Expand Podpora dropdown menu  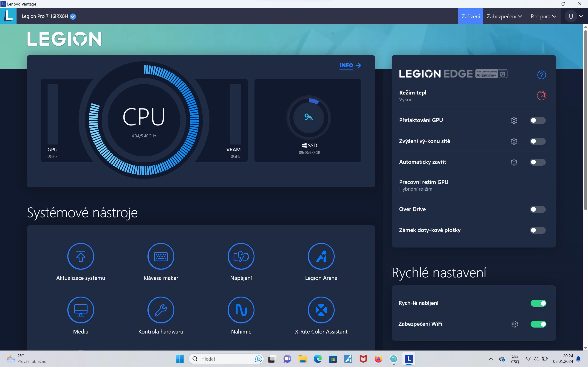(x=543, y=16)
